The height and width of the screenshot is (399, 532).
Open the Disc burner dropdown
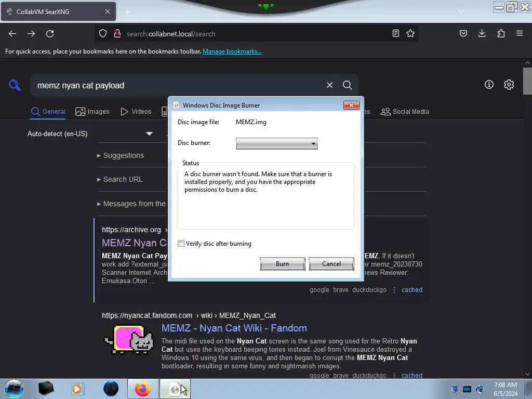(x=276, y=143)
